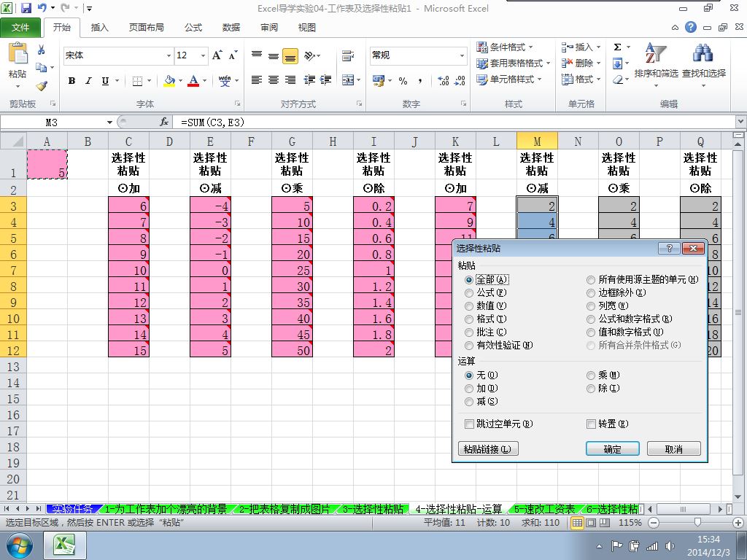Click the Cut scissors icon
This screenshot has width=747, height=560.
coord(42,50)
